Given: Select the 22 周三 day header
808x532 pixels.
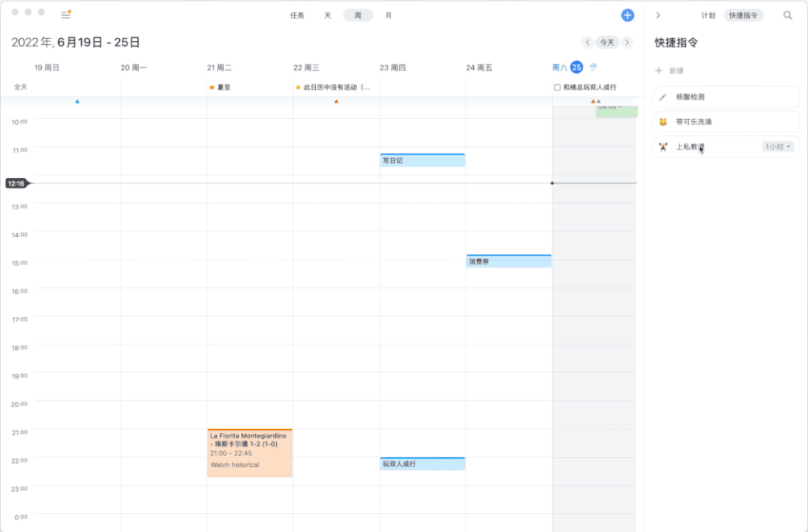Looking at the screenshot, I should (x=306, y=67).
